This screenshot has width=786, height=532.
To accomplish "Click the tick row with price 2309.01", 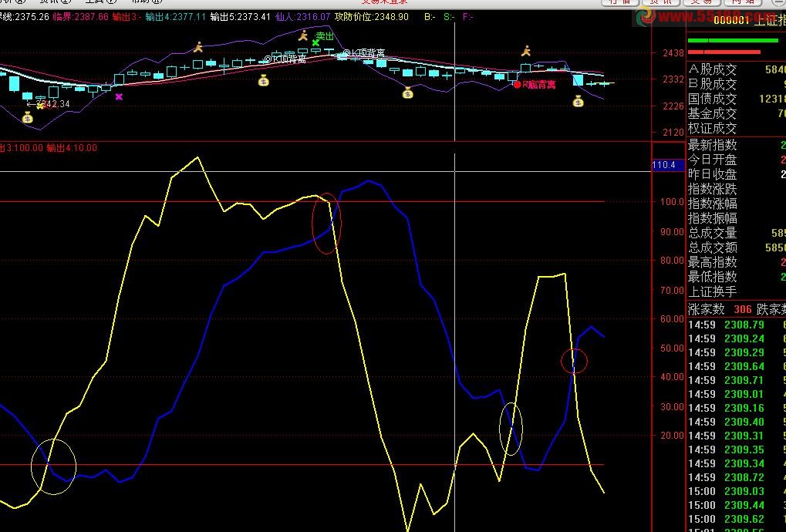I will [x=737, y=394].
